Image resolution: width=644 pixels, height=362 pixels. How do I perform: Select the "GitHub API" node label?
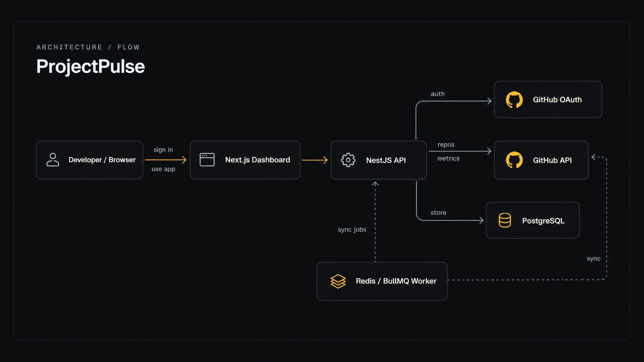pos(552,160)
